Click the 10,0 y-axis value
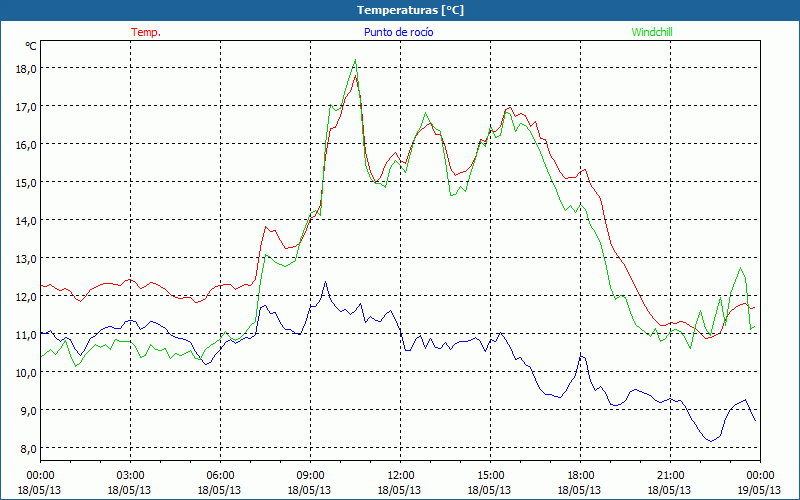Screen dimensions: 800x500 26,372
